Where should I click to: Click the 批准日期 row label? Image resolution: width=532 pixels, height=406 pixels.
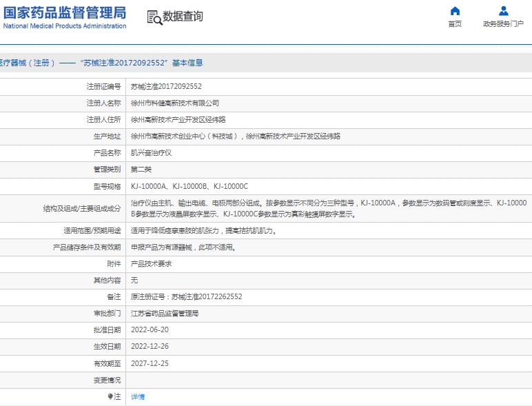pyautogui.click(x=108, y=330)
